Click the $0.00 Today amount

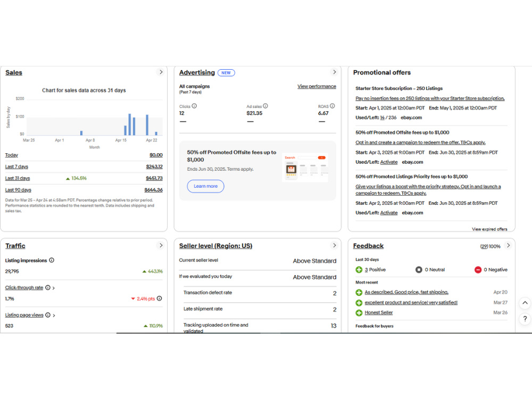[x=156, y=155]
